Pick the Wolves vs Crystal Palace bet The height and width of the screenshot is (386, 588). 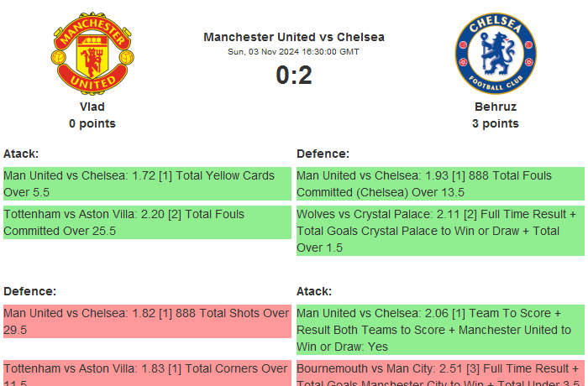coord(439,231)
